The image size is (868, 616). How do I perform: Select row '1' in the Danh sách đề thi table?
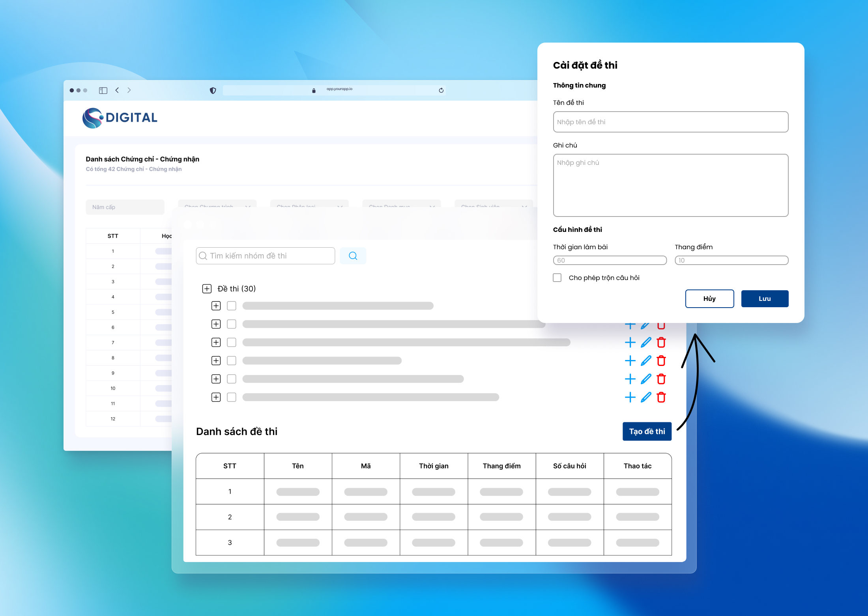pos(434,491)
